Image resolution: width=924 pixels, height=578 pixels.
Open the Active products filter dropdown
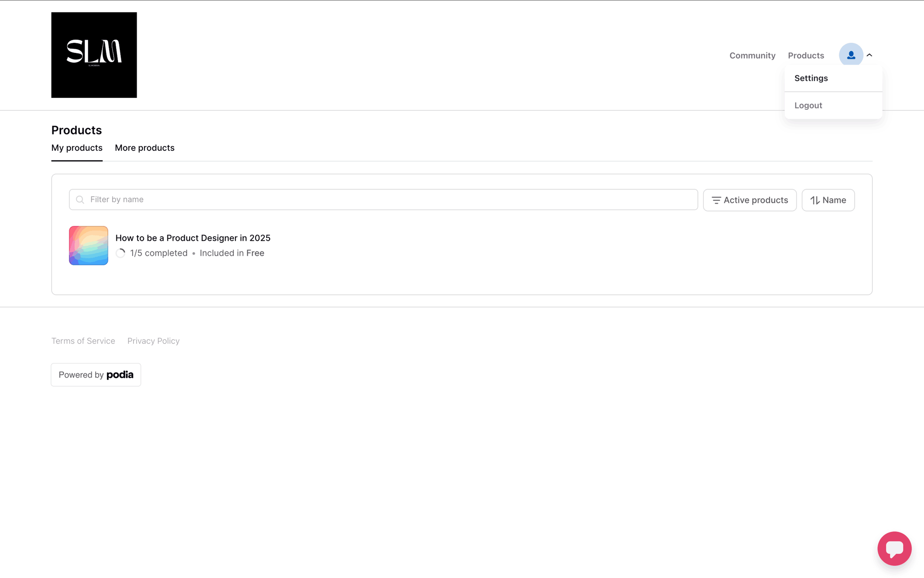coord(750,200)
